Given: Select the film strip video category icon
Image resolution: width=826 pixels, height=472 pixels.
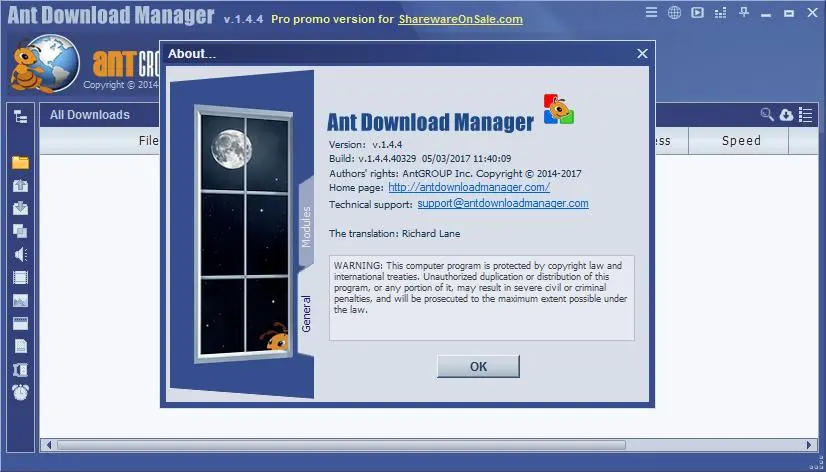Looking at the screenshot, I should 21,277.
